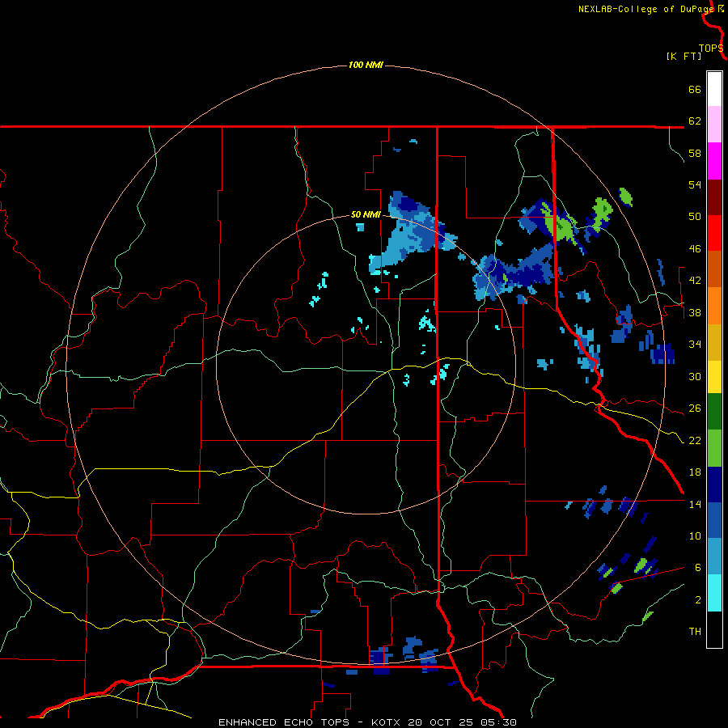Click the "18" legend value
Screen dimensions: 728x728
coord(695,472)
